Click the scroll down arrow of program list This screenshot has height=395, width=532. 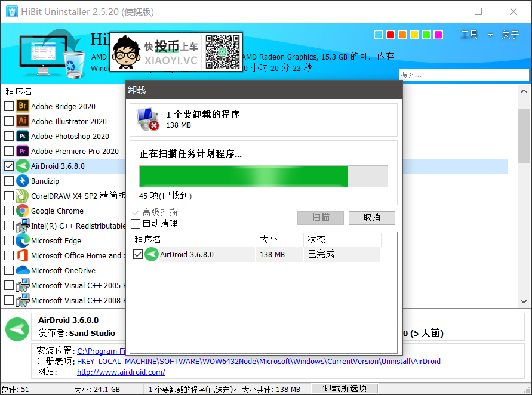pyautogui.click(x=524, y=301)
